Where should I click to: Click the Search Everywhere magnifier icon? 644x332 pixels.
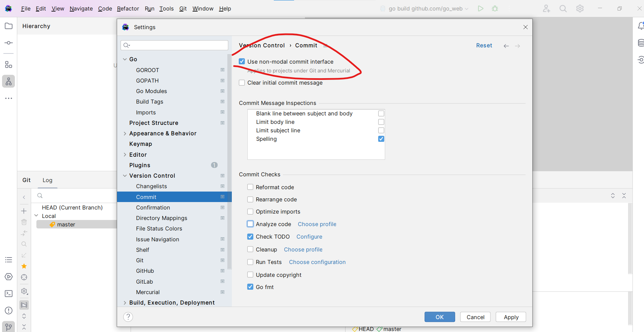pos(563,8)
